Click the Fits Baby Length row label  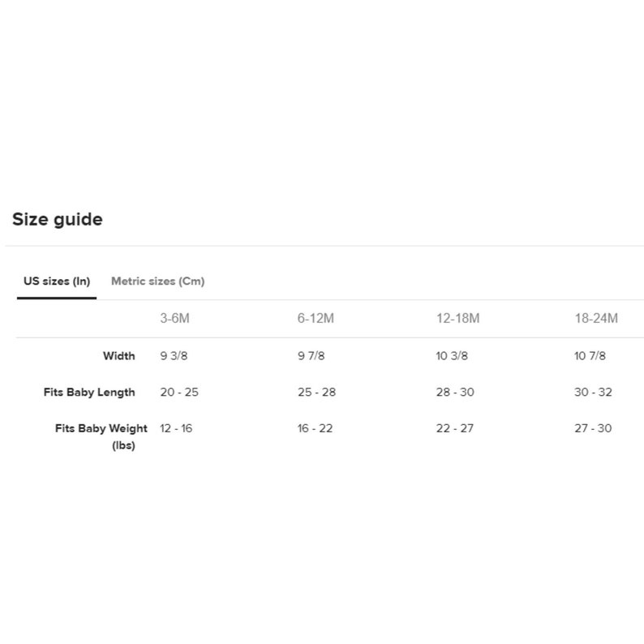coord(89,393)
